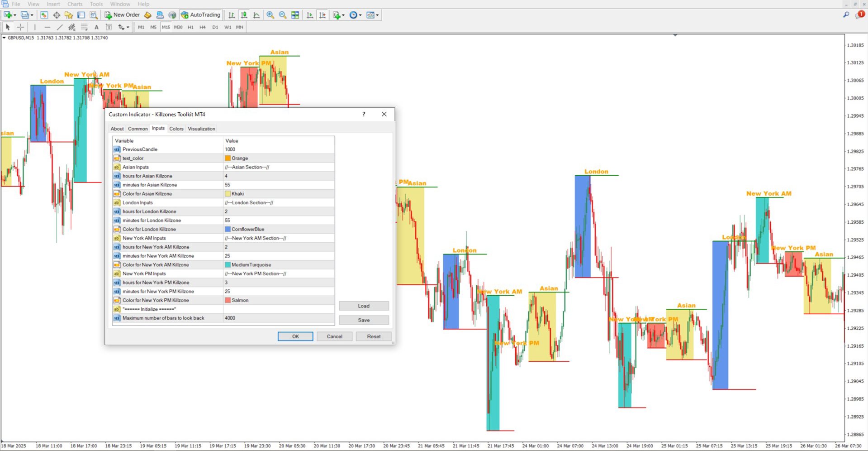
Task: Open the Insert menu
Action: click(x=53, y=4)
